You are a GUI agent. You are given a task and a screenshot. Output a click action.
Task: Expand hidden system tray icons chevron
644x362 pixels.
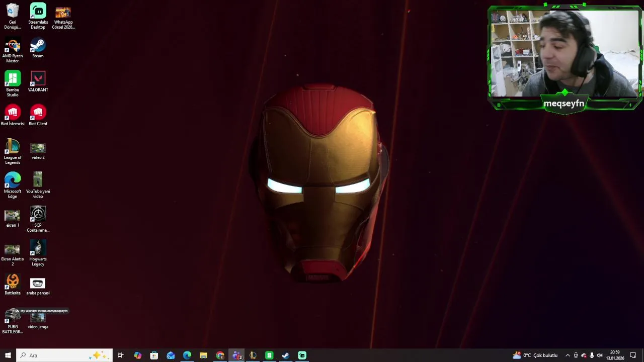click(568, 355)
